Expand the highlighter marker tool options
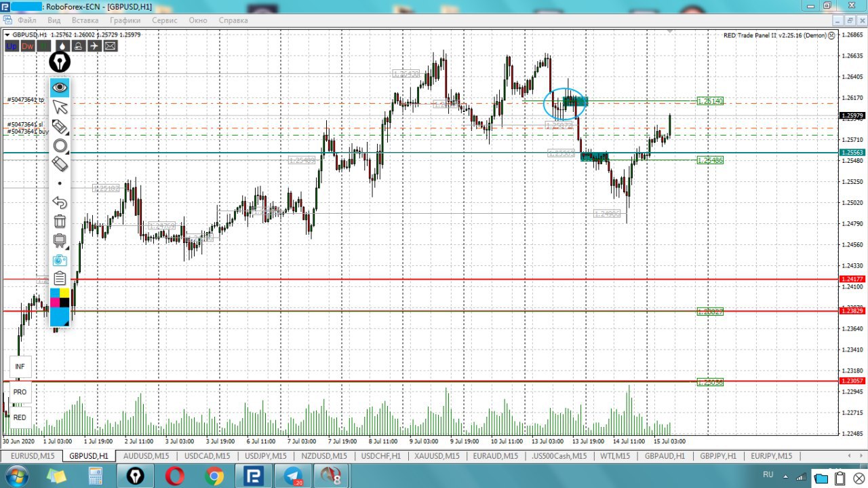The image size is (868, 488). 60,127
